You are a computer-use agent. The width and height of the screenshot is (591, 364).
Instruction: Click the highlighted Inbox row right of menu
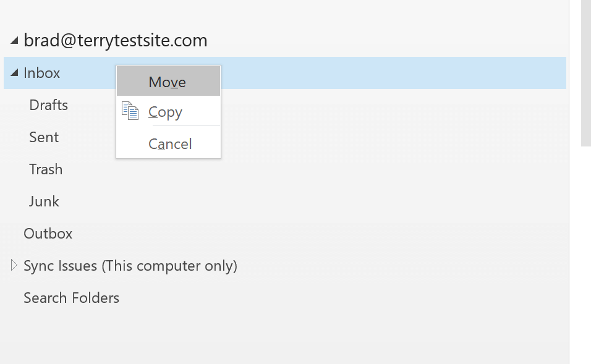pyautogui.click(x=394, y=73)
